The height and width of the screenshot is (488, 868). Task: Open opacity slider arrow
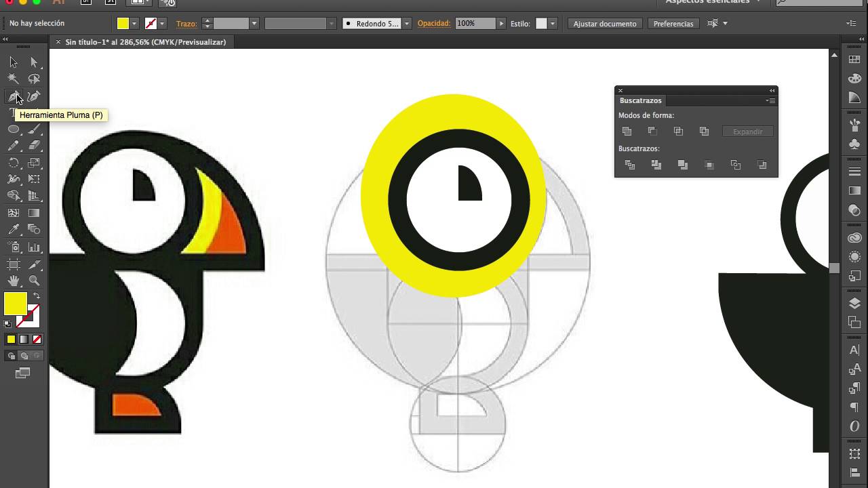(x=501, y=24)
